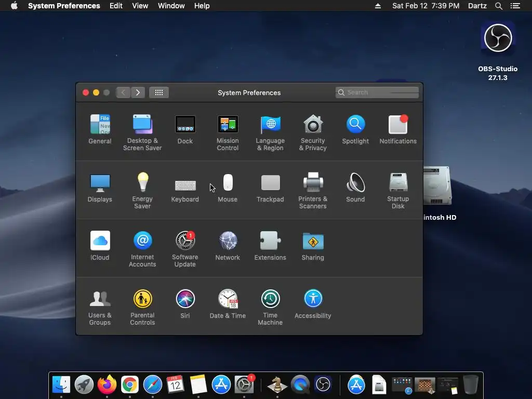
Task: Open Startup Disk settings
Action: (398, 191)
